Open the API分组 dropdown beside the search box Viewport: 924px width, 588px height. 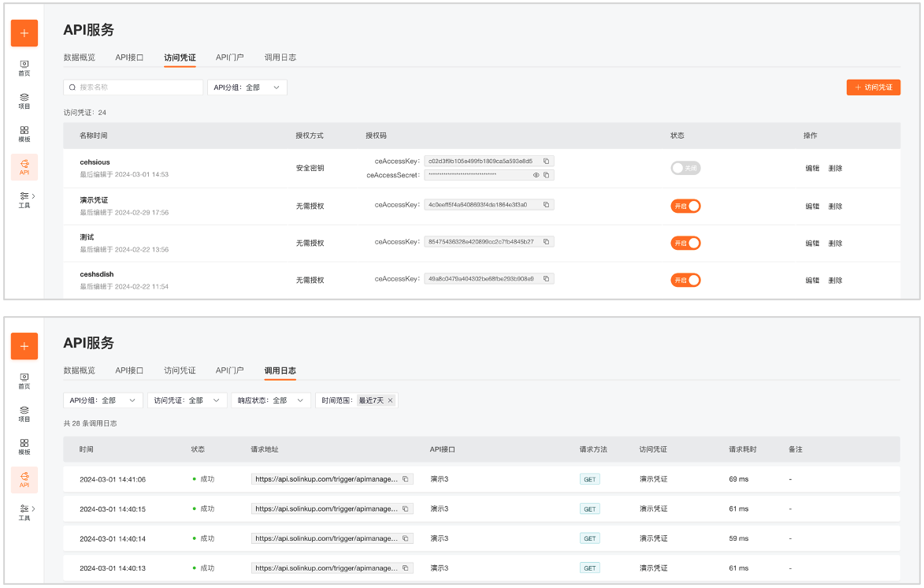[x=247, y=87]
